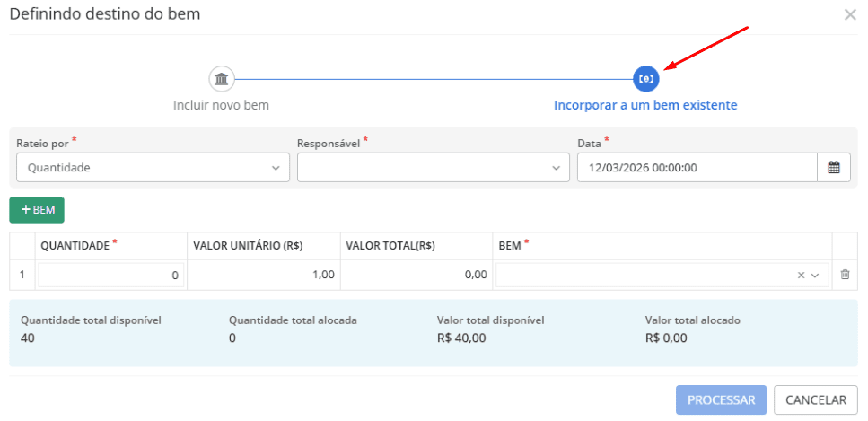Screen dimensions: 868x421
Task: Focus the Data date text field
Action: pos(697,167)
